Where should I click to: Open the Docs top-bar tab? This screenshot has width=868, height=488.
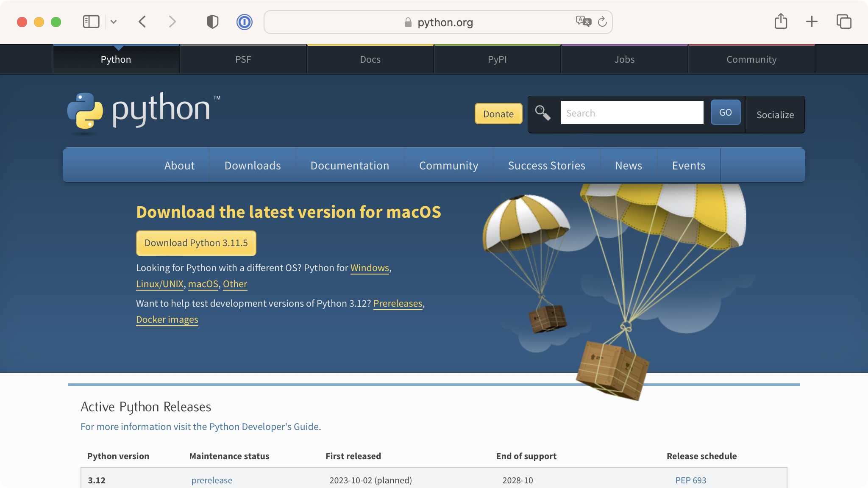click(x=370, y=59)
